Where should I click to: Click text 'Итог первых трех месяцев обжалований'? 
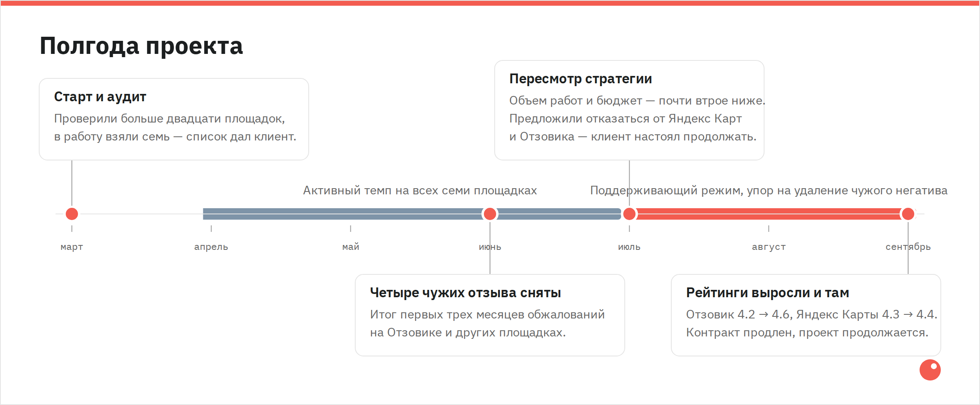(x=488, y=315)
